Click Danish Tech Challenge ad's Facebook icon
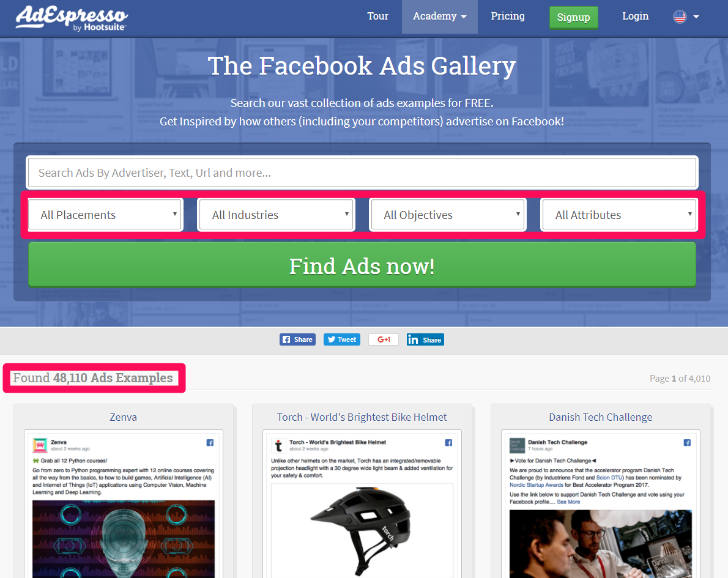Viewport: 728px width, 578px height. click(x=687, y=442)
